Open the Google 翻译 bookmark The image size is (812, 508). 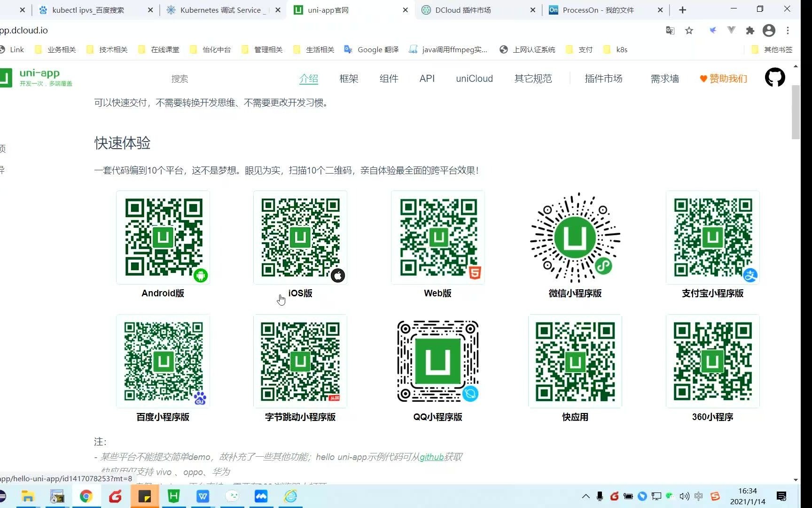[372, 49]
